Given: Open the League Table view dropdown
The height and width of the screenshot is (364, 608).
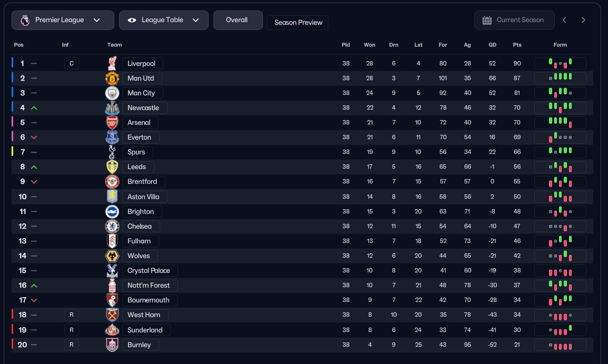Looking at the screenshot, I should pyautogui.click(x=163, y=20).
